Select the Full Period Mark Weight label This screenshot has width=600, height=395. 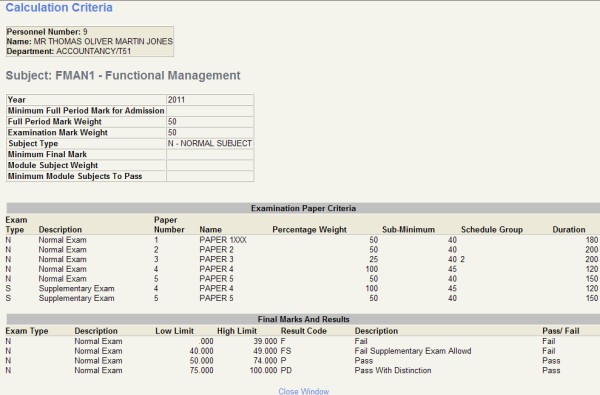pyautogui.click(x=55, y=122)
